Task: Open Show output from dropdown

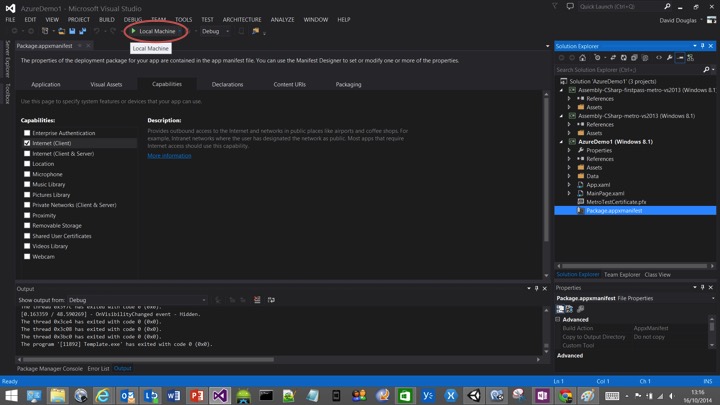Action: tap(137, 300)
